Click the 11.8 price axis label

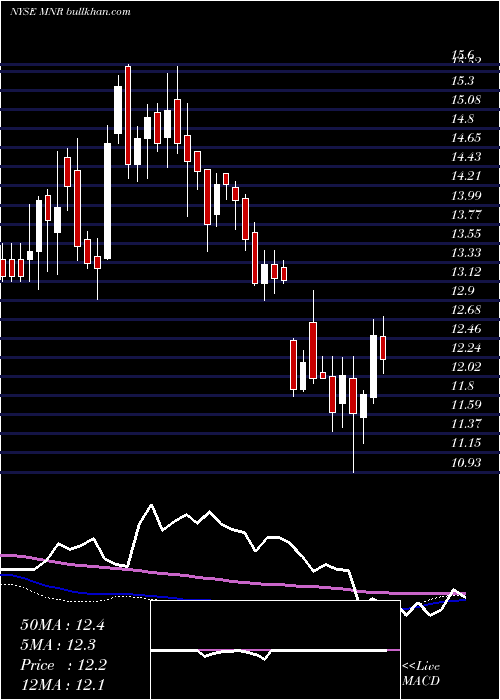click(x=463, y=386)
